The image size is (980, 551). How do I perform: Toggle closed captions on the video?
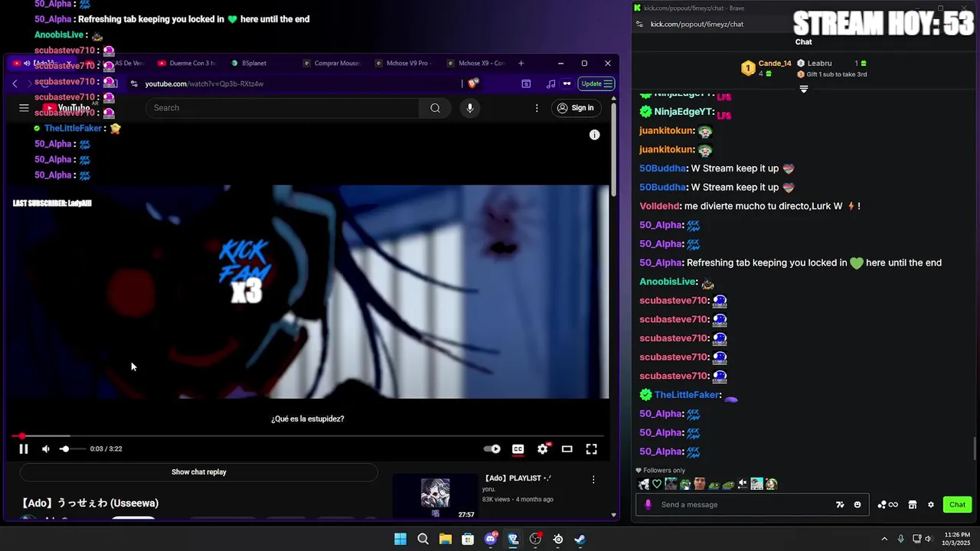tap(518, 449)
